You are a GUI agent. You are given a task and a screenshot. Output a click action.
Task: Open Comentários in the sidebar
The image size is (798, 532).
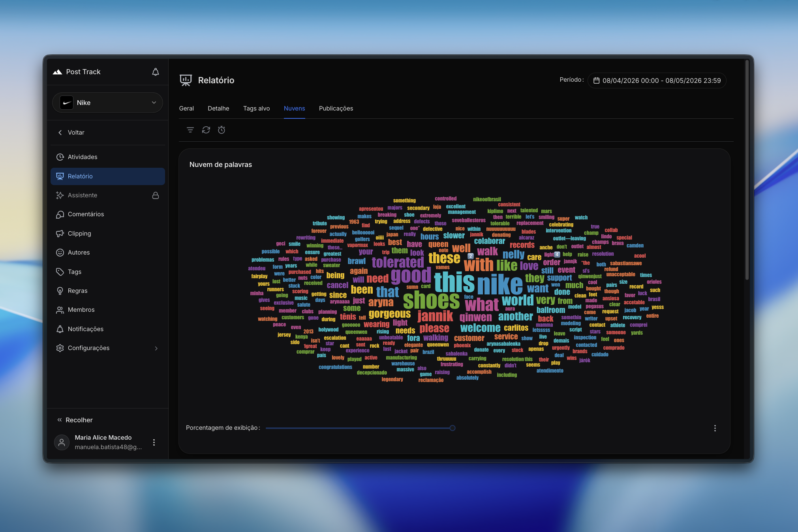pos(107,214)
